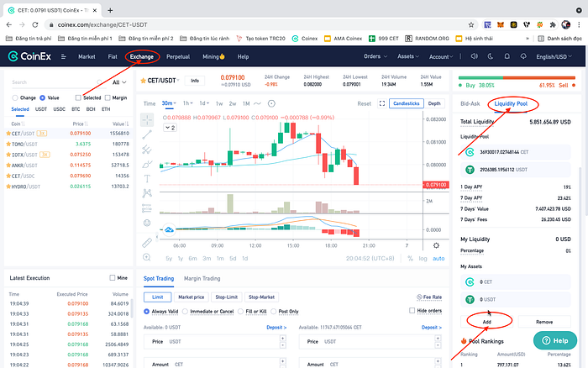This screenshot has height=368, width=588.
Task: Switch to the Bid-Ask tab
Action: tap(470, 103)
